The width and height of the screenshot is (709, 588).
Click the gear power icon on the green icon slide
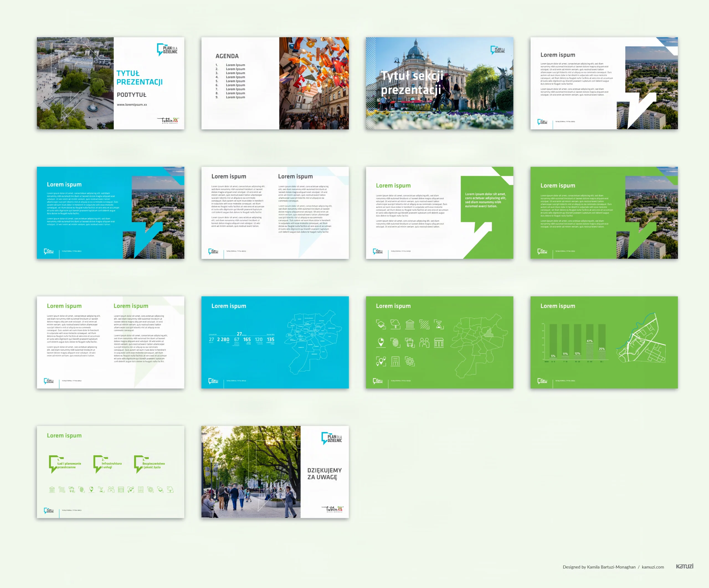[410, 361]
